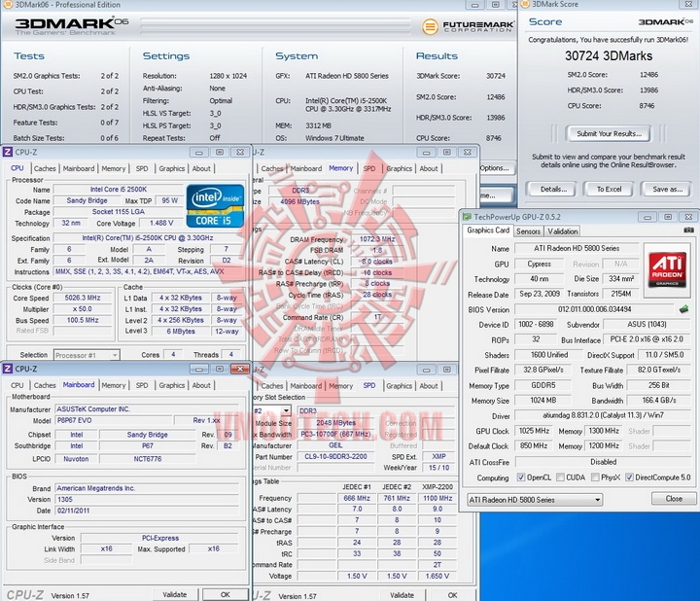Screen dimensions: 700x601
Task: Click the Close button in GPU-Z
Action: pyautogui.click(x=674, y=499)
